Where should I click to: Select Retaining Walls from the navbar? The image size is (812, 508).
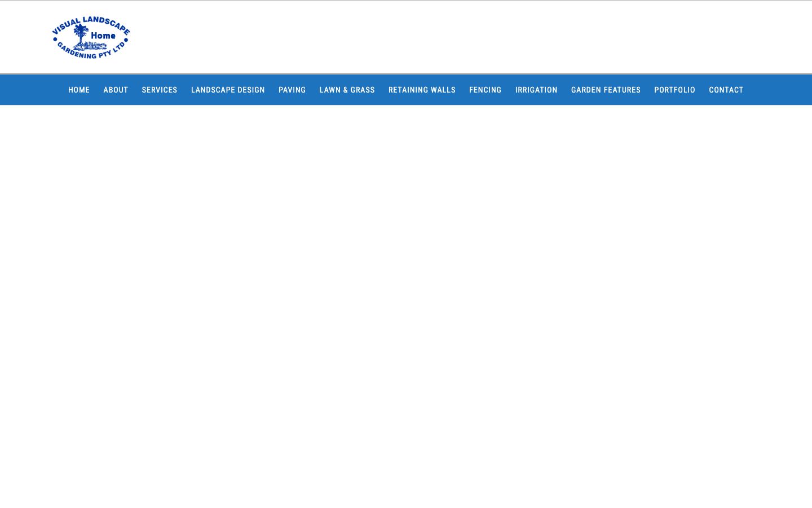(422, 90)
